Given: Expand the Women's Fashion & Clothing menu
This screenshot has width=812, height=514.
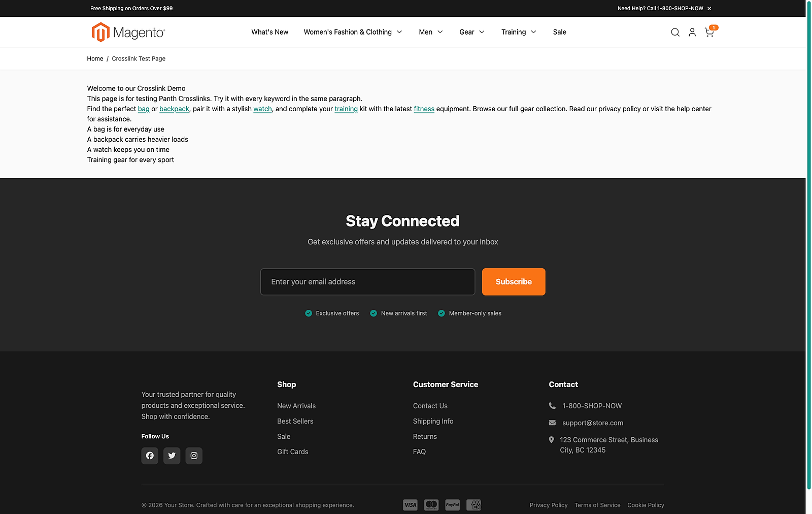Looking at the screenshot, I should pyautogui.click(x=352, y=32).
